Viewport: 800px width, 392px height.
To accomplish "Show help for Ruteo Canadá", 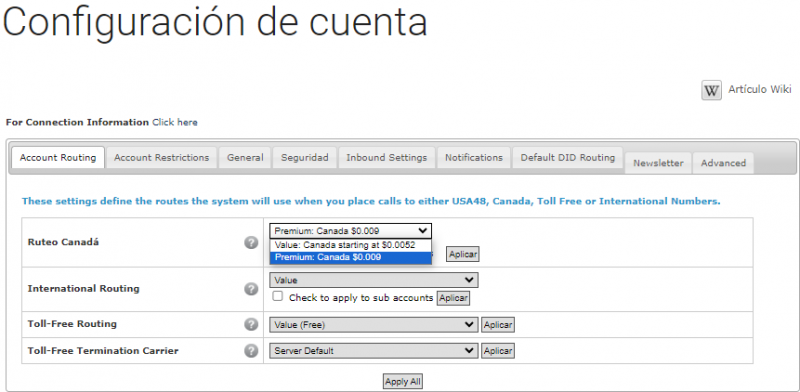I will click(251, 242).
